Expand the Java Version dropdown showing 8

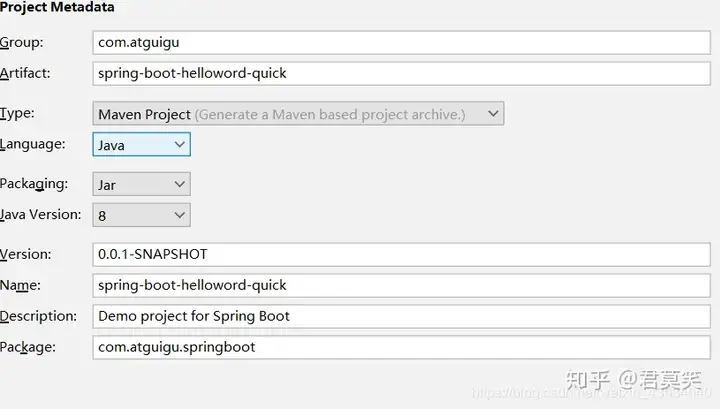(x=141, y=215)
